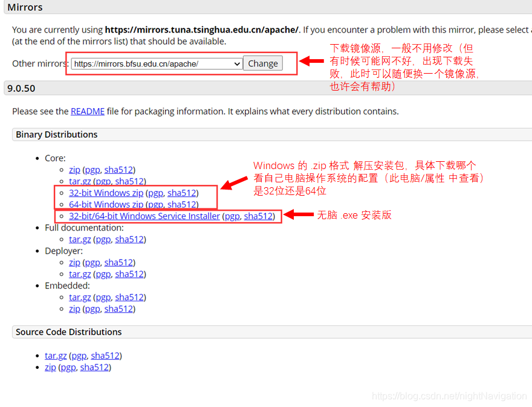This screenshot has width=532, height=407.
Task: Download Source Code tar.gz
Action: tap(56, 356)
